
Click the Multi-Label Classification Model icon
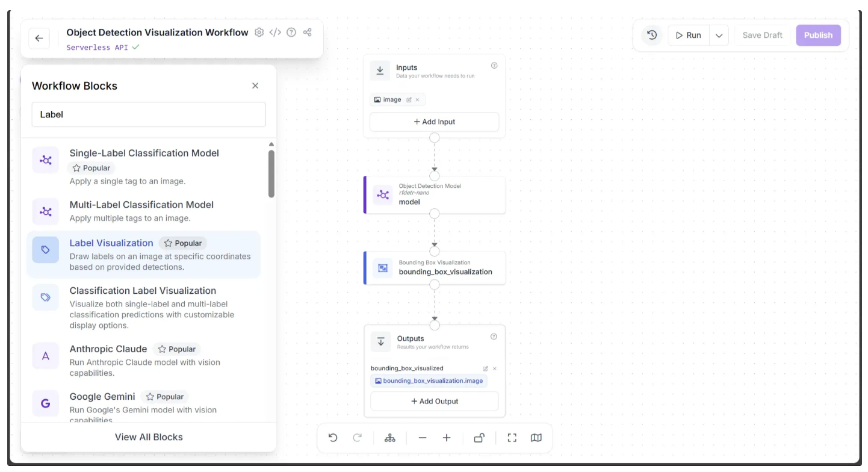pos(46,211)
